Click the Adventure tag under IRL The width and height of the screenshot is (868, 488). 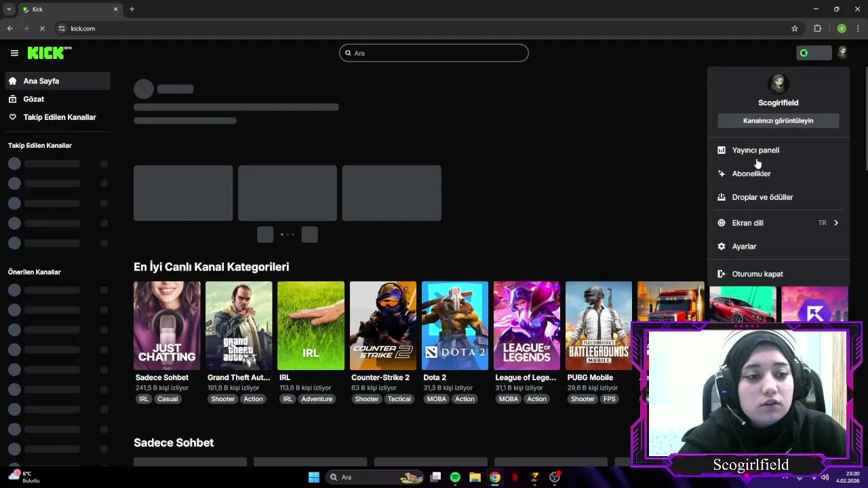pos(317,399)
